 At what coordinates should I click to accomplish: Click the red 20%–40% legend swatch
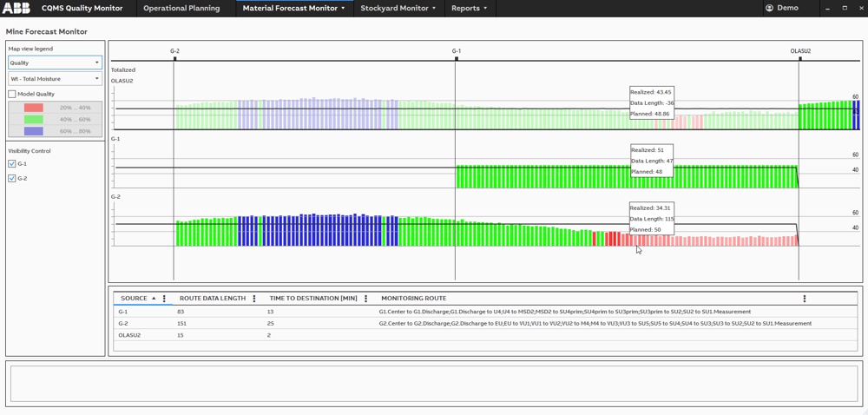pyautogui.click(x=34, y=108)
